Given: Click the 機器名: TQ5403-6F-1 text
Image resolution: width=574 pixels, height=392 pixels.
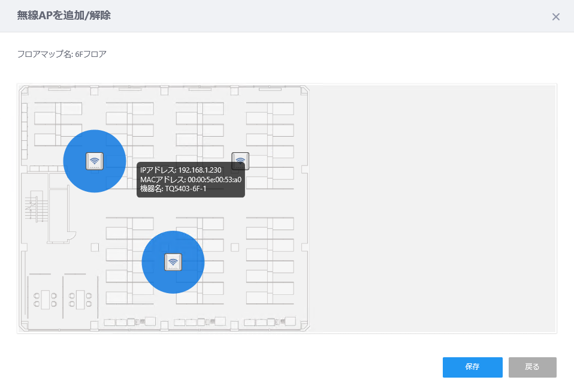Looking at the screenshot, I should [x=173, y=189].
